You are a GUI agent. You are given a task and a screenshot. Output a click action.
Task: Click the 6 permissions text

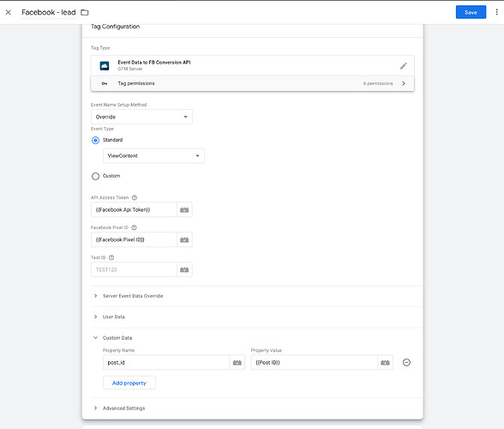tap(378, 83)
